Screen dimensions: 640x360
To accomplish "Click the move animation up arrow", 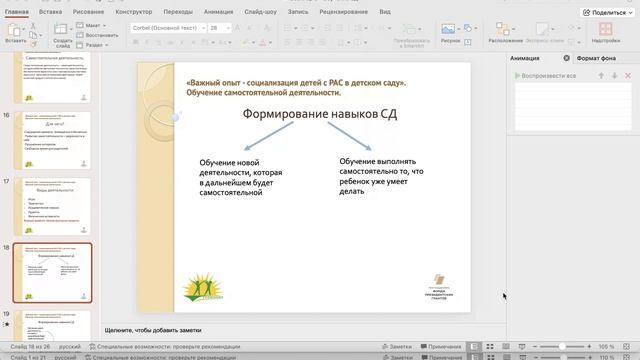I will coord(601,76).
